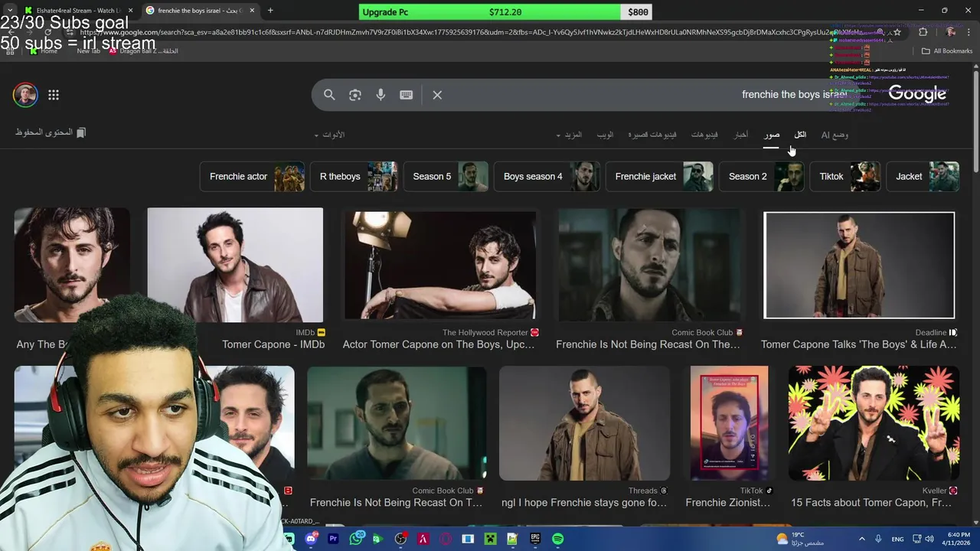Screen dimensions: 980x551
Task: Open Tomer Capone IMDb image
Action: coord(235,265)
